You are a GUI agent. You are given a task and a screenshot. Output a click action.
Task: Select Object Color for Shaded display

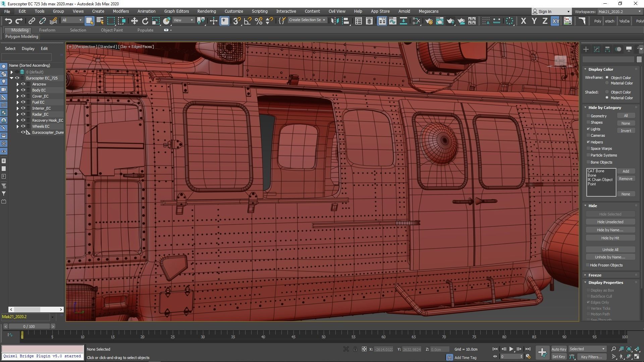point(607,92)
